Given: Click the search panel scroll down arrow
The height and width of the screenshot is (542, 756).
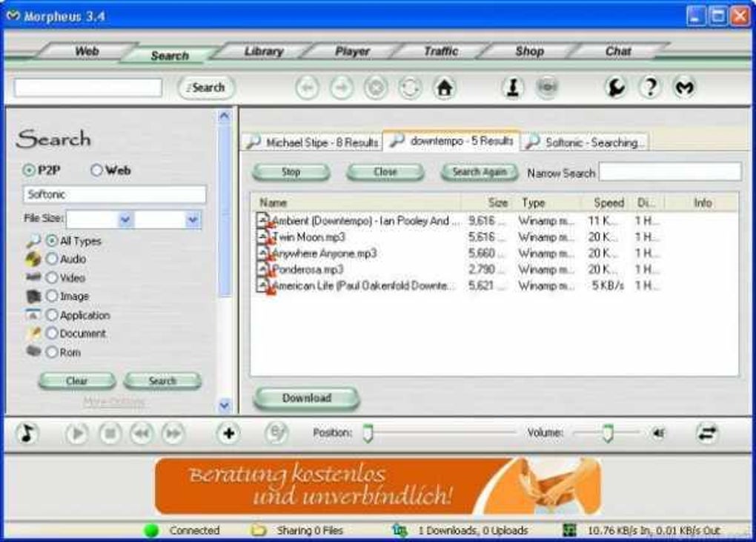Looking at the screenshot, I should pyautogui.click(x=224, y=405).
